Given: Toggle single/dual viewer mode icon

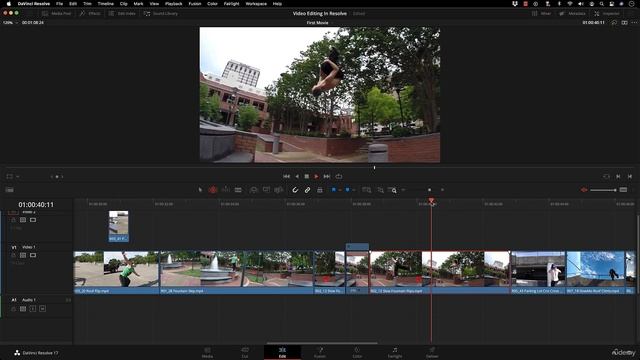Looking at the screenshot, I should pos(624,23).
